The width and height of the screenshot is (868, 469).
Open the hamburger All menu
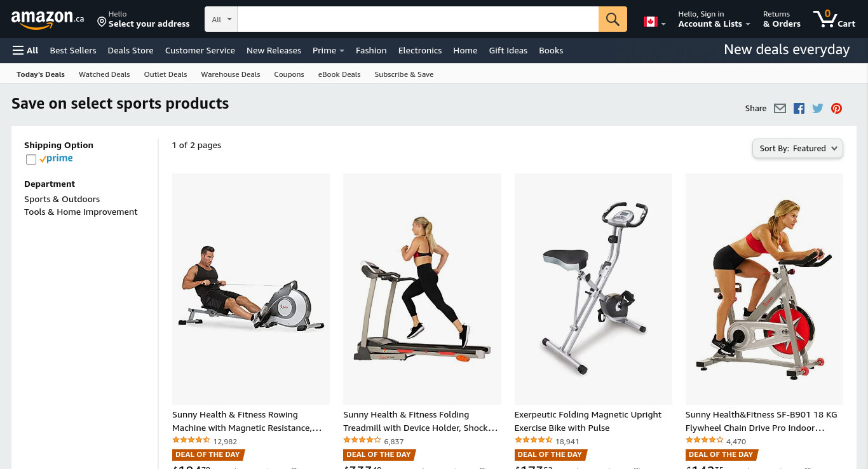(x=25, y=50)
